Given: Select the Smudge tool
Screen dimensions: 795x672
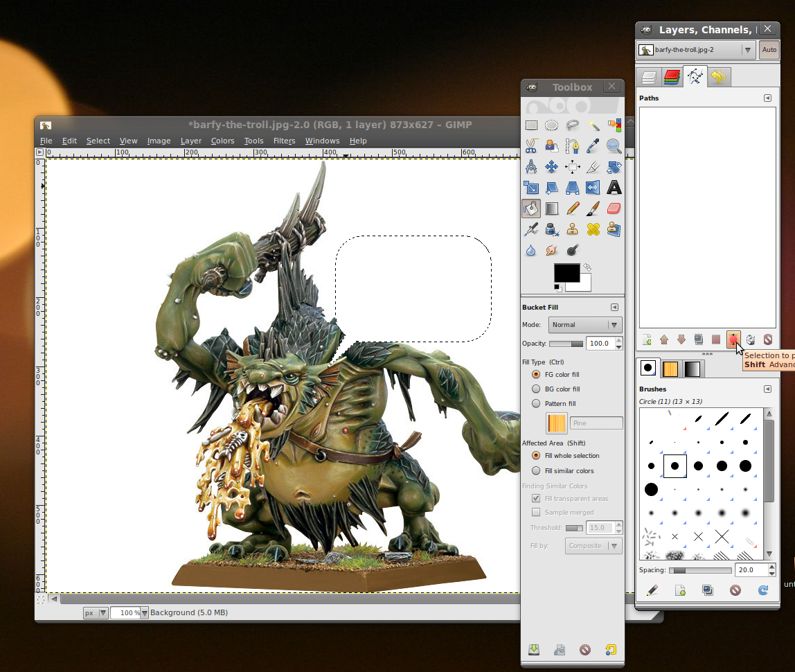Looking at the screenshot, I should coord(552,250).
